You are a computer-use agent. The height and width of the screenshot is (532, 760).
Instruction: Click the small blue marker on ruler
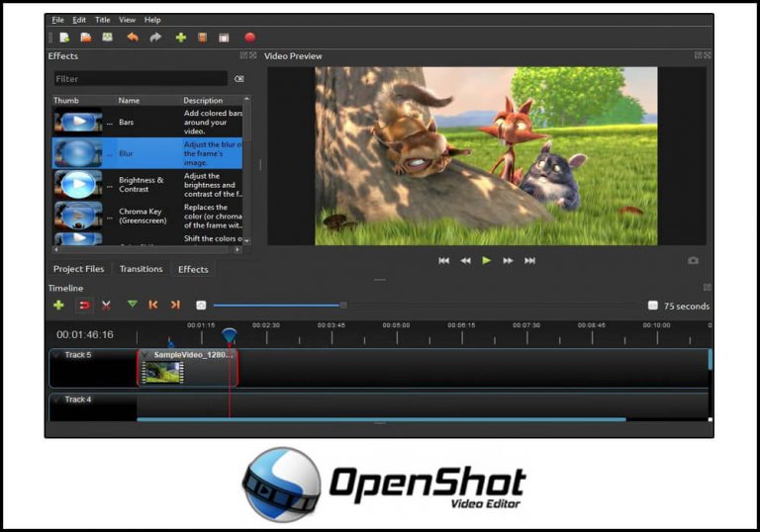coord(170,343)
